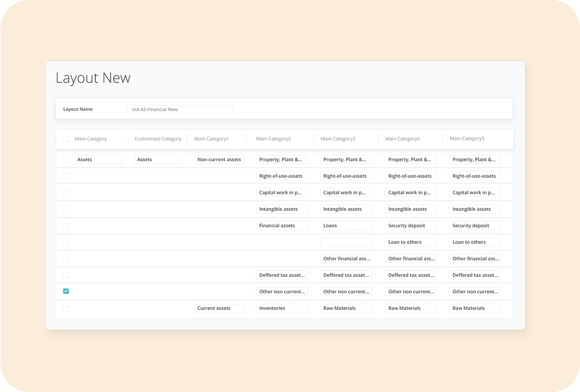
Task: Click the Main Category1 column header
Action: [x=211, y=139]
